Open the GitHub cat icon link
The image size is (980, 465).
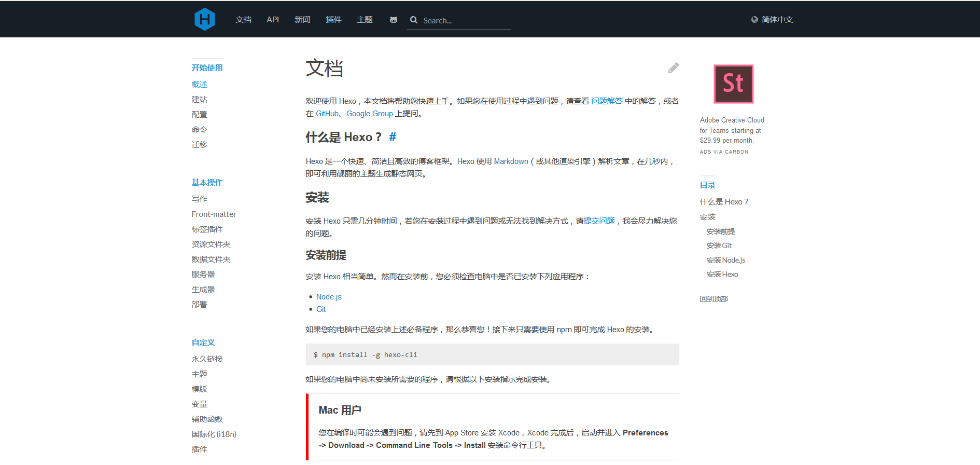(394, 20)
